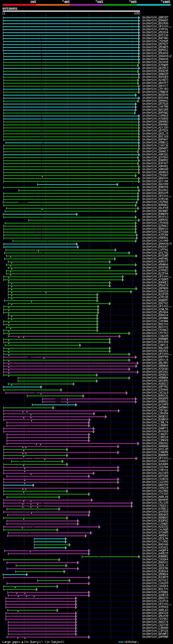173x644 pixels.
Task: Open hit UniRef100_Q9M442
Action: 155,101
